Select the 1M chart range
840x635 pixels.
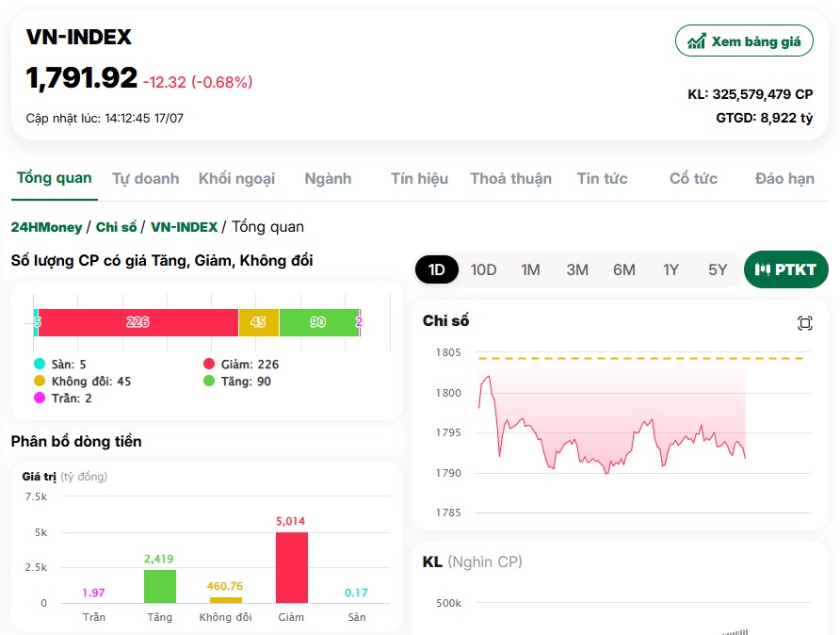click(x=530, y=269)
